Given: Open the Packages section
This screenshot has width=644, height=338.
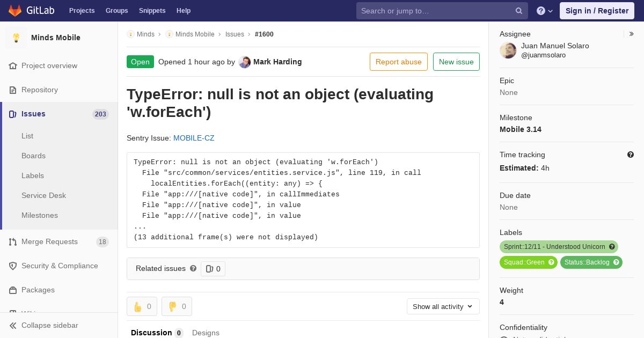Looking at the screenshot, I should pyautogui.click(x=38, y=290).
